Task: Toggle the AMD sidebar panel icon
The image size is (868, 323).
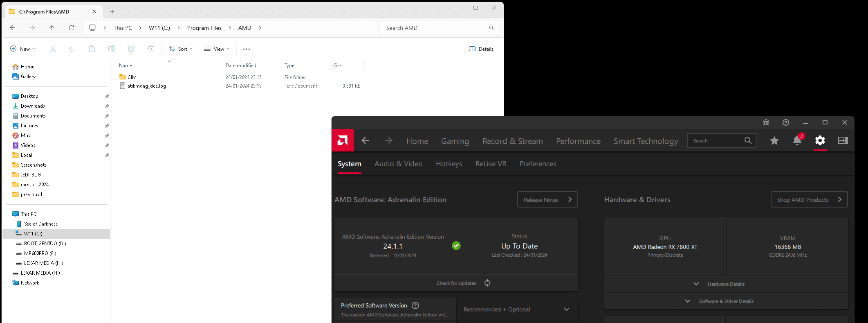Action: coord(843,140)
